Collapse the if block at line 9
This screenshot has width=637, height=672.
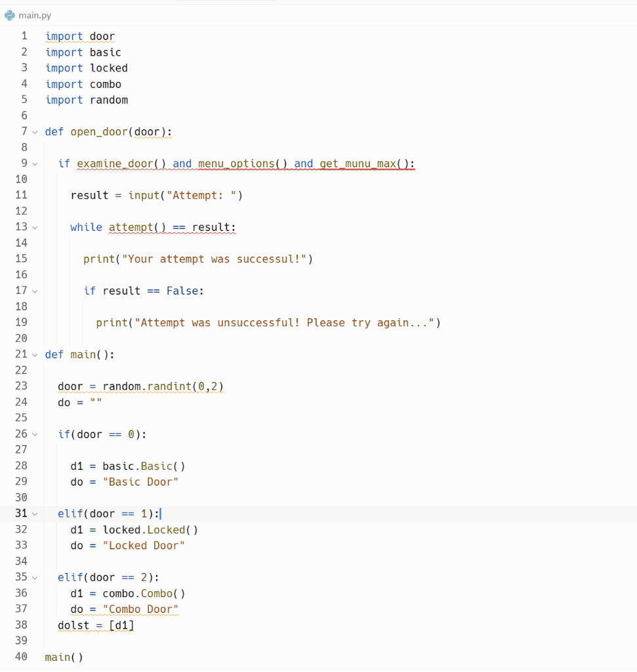(35, 163)
